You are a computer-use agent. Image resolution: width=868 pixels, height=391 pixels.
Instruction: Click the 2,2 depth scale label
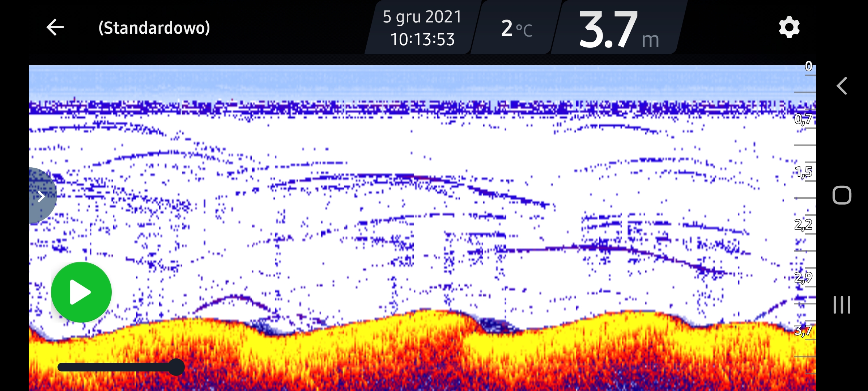pos(803,224)
